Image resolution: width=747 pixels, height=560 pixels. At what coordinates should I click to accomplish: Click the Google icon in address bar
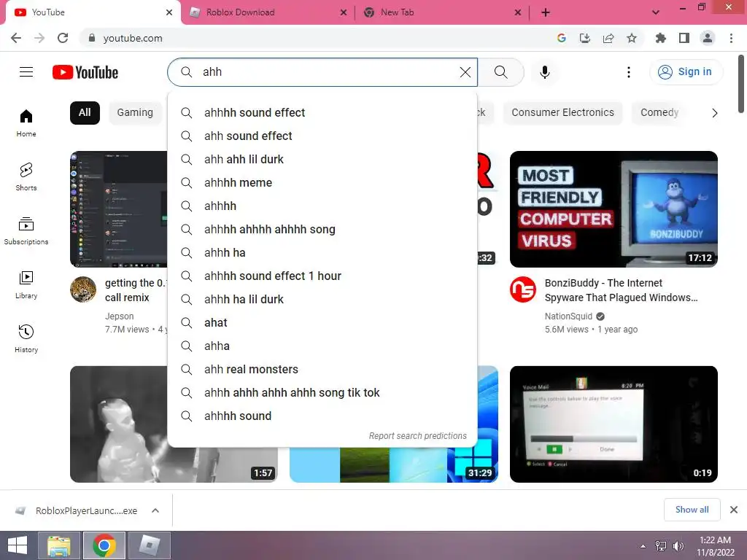(562, 38)
